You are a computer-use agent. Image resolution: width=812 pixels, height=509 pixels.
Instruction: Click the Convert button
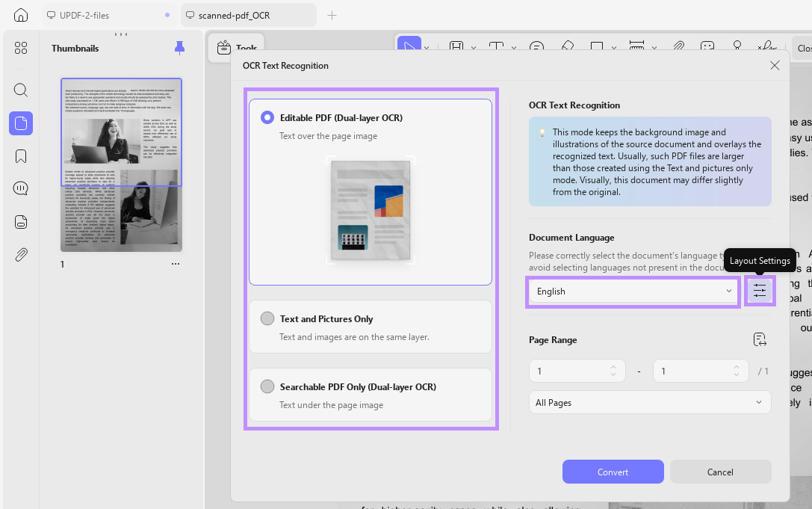(x=613, y=472)
